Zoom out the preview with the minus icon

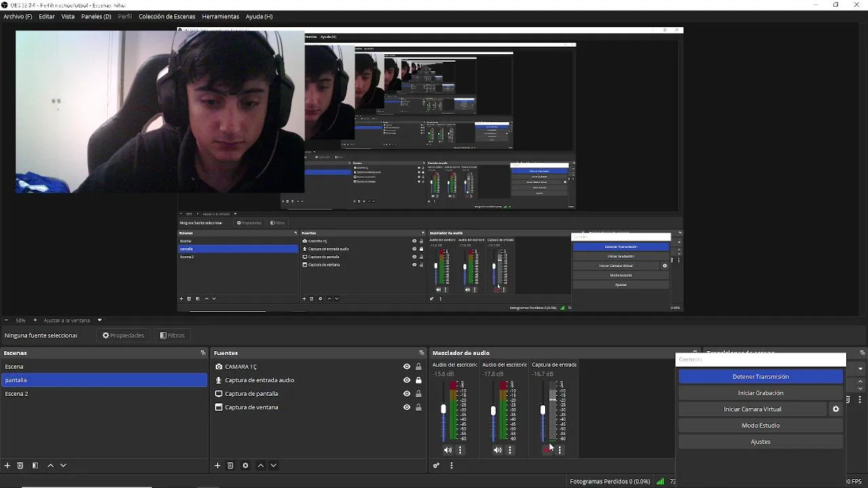[x=6, y=320]
